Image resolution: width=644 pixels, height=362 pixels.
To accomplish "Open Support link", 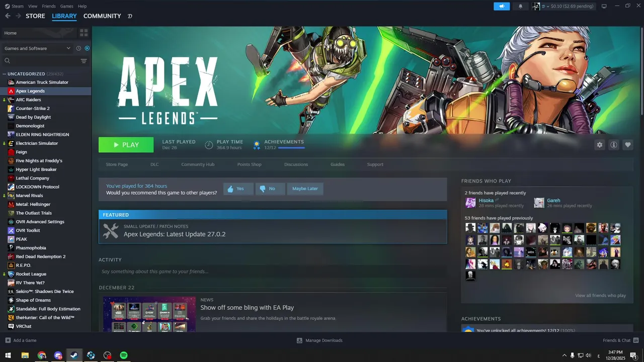I will [x=375, y=164].
